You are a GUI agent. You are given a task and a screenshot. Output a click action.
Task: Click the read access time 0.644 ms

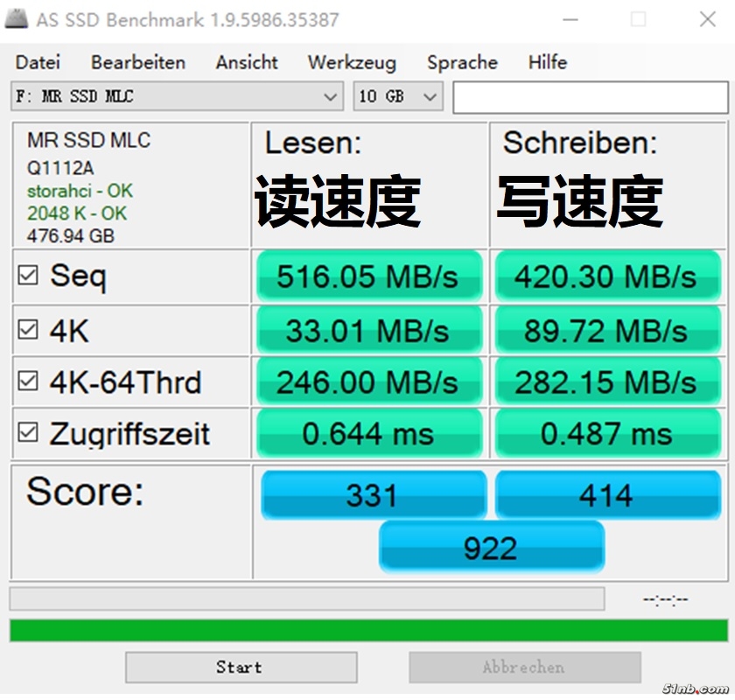pyautogui.click(x=369, y=433)
